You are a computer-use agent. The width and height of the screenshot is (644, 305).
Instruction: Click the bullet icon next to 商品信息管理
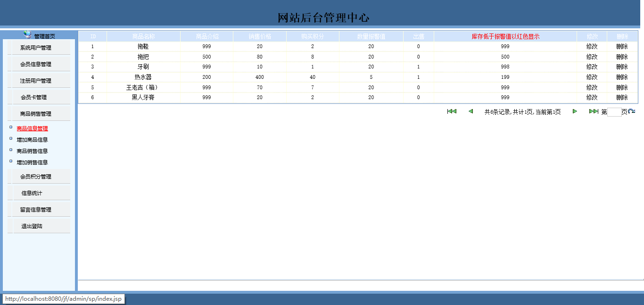[x=11, y=127]
